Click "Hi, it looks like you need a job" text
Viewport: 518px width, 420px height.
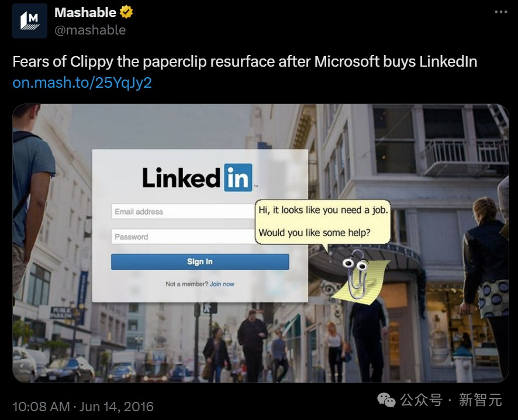click(x=323, y=209)
